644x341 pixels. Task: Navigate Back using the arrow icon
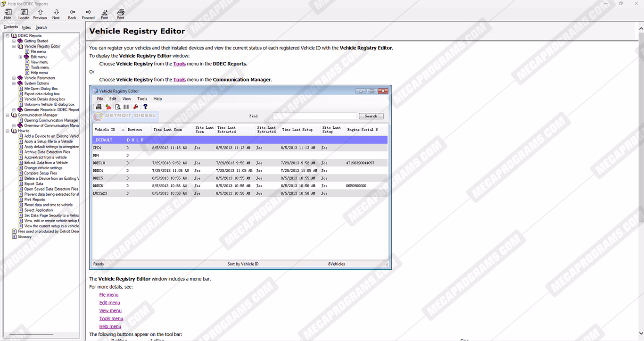[x=72, y=14]
